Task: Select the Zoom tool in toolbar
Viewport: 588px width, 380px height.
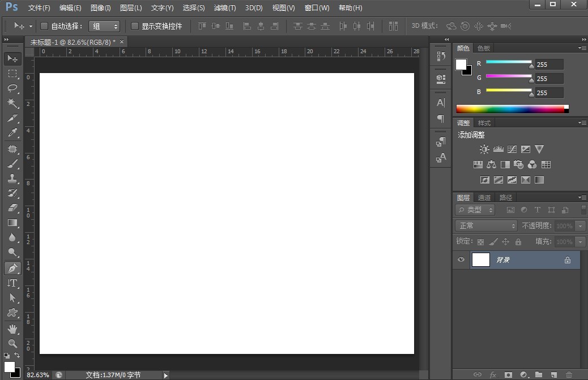Action: click(x=12, y=343)
